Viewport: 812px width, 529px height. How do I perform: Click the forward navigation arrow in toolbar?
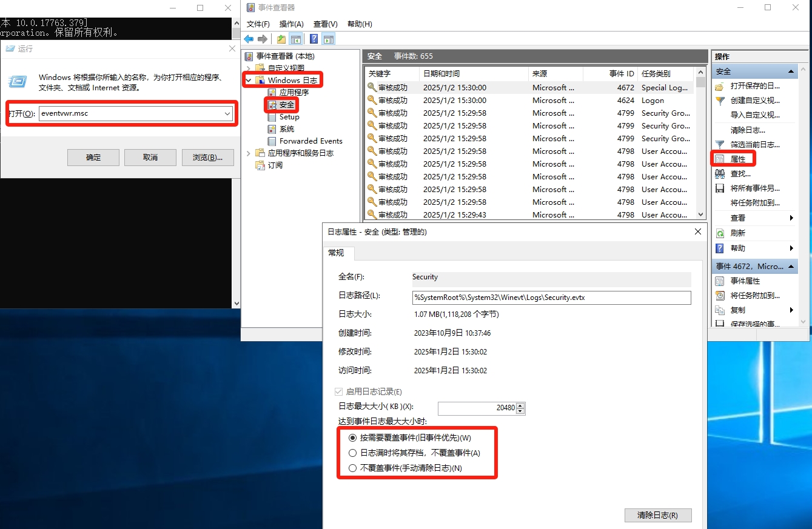tap(262, 39)
